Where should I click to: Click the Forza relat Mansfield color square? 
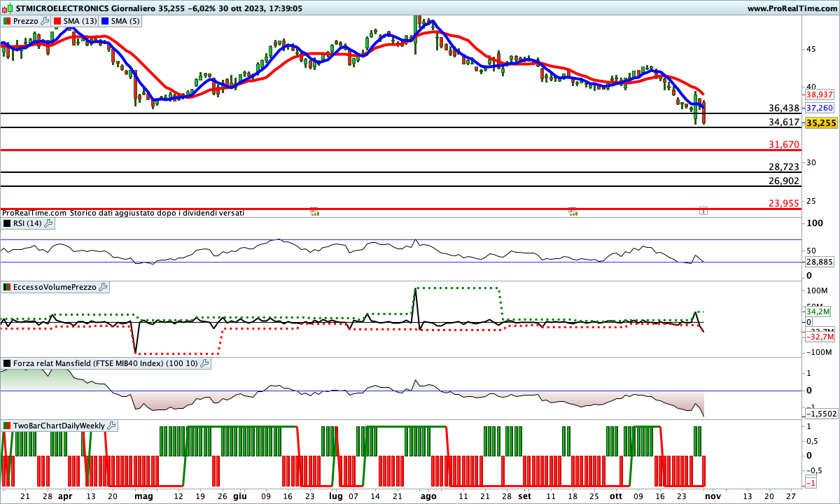coord(6,363)
